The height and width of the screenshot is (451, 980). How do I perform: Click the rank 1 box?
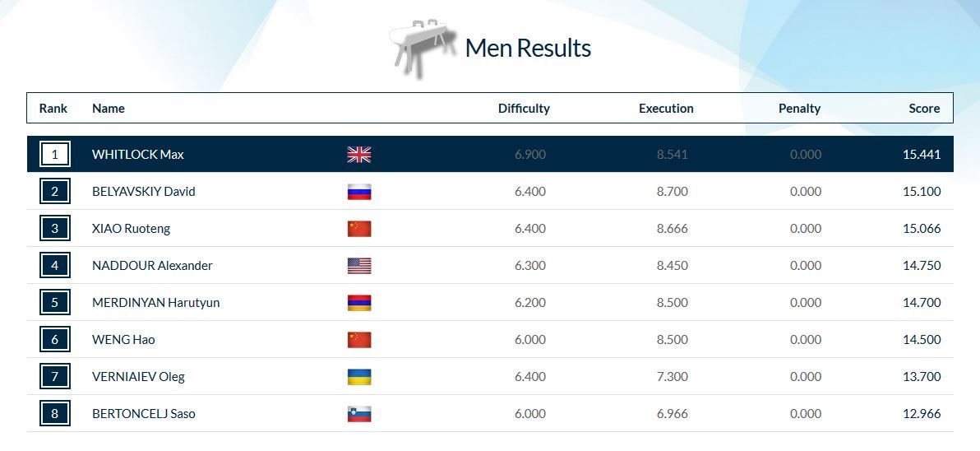[x=55, y=155]
